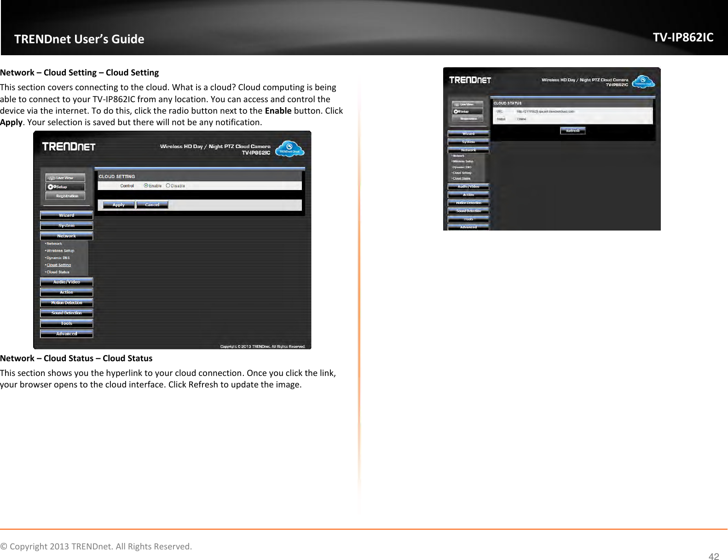Click Registration in the Cloud Setting screenshot
The height and width of the screenshot is (560, 728).
(65, 196)
